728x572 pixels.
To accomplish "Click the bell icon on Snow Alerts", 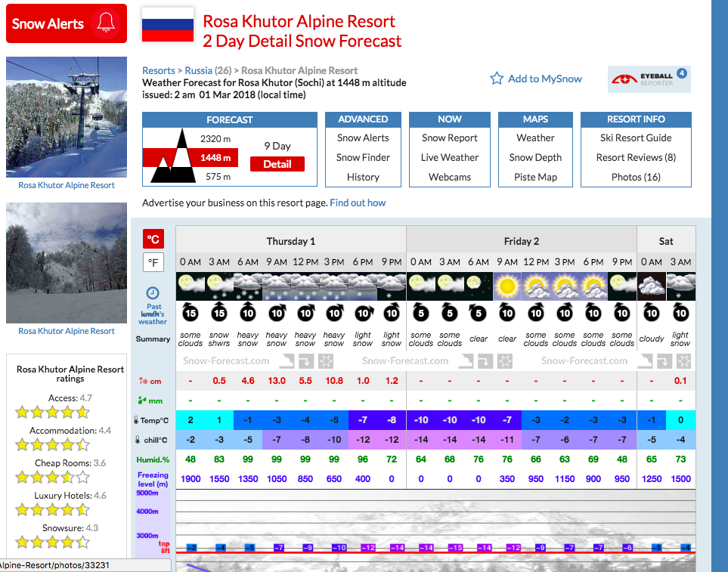I will point(106,23).
